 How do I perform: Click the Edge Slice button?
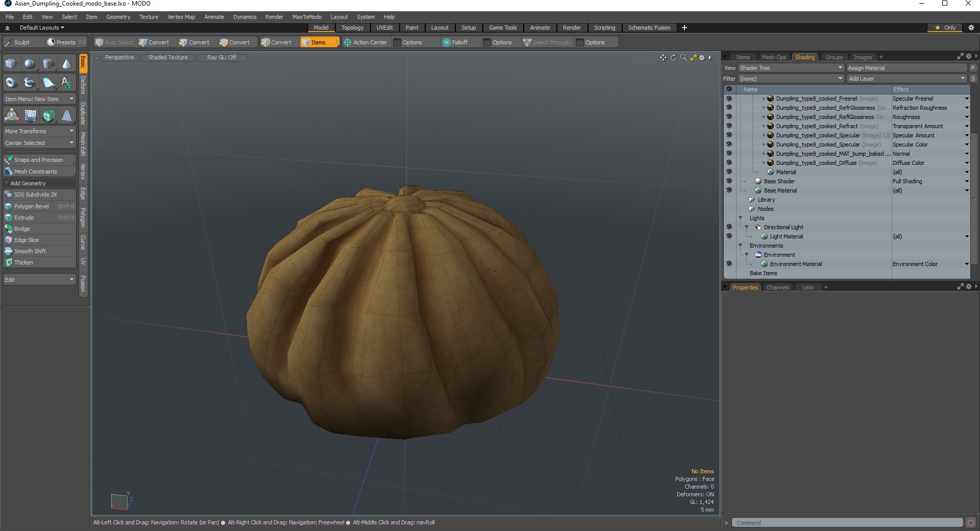(x=39, y=240)
